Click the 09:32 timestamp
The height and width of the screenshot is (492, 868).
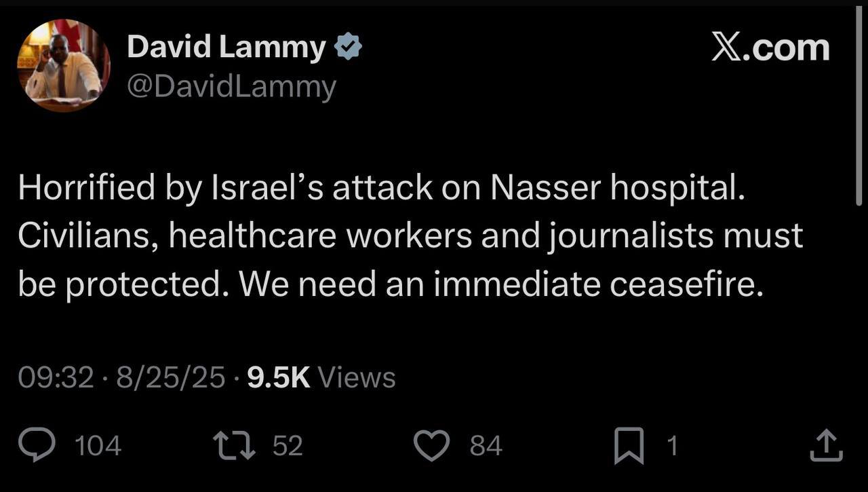pyautogui.click(x=56, y=377)
